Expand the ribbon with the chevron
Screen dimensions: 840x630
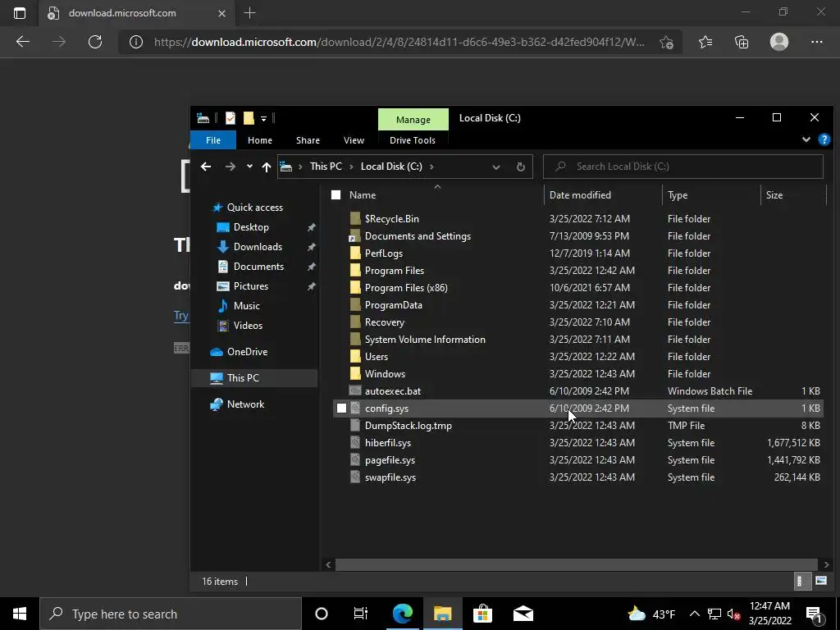click(806, 139)
